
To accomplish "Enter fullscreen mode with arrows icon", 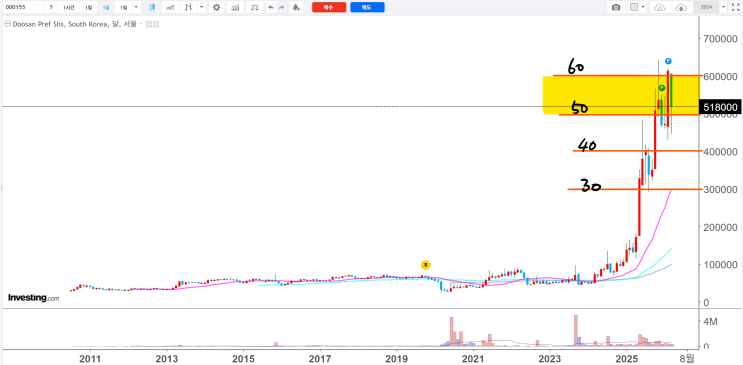I will (736, 7).
